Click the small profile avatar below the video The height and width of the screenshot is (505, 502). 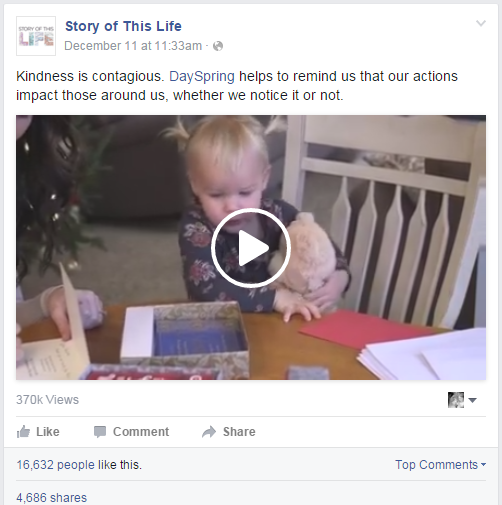pos(456,400)
